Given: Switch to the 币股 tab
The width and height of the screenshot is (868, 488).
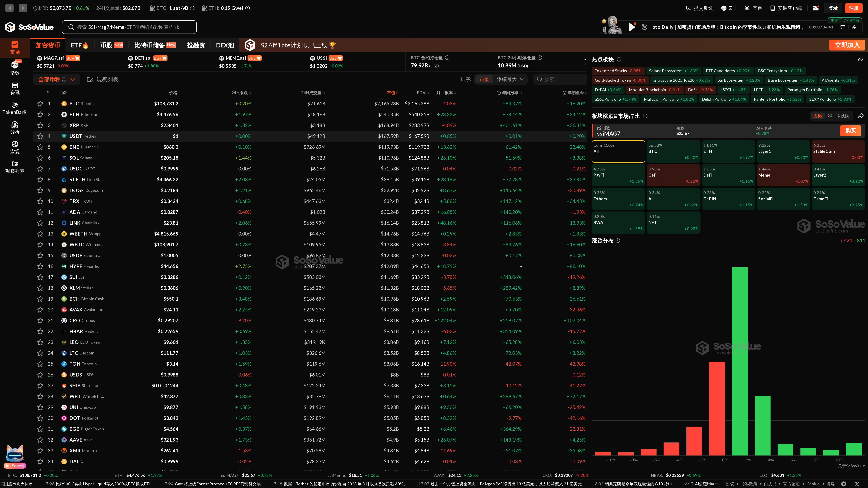Looking at the screenshot, I should click(x=112, y=45).
